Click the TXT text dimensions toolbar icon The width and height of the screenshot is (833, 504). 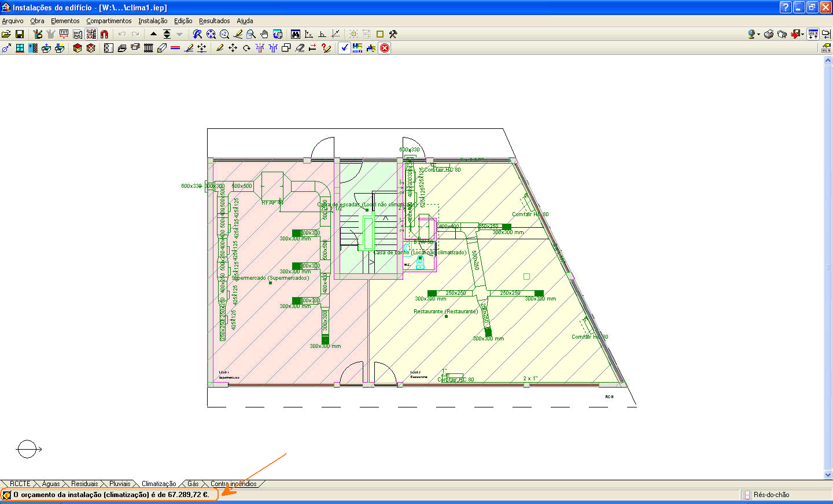(64, 34)
